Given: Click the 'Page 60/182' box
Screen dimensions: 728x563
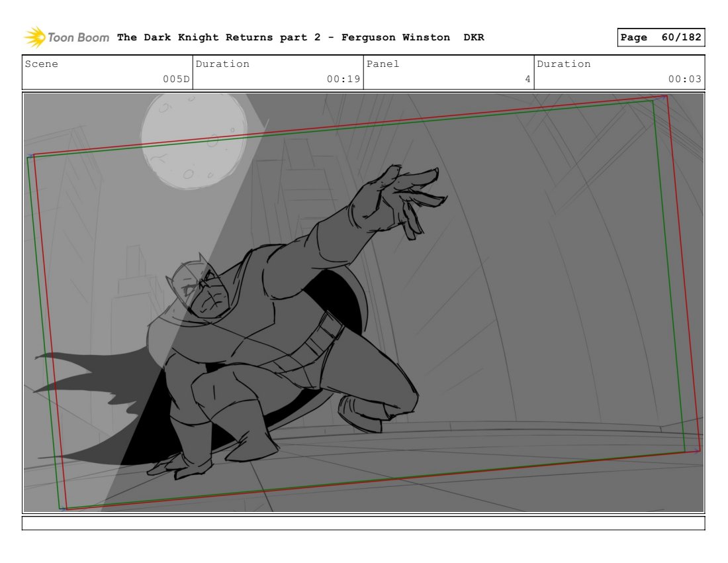Looking at the screenshot, I should (x=660, y=37).
